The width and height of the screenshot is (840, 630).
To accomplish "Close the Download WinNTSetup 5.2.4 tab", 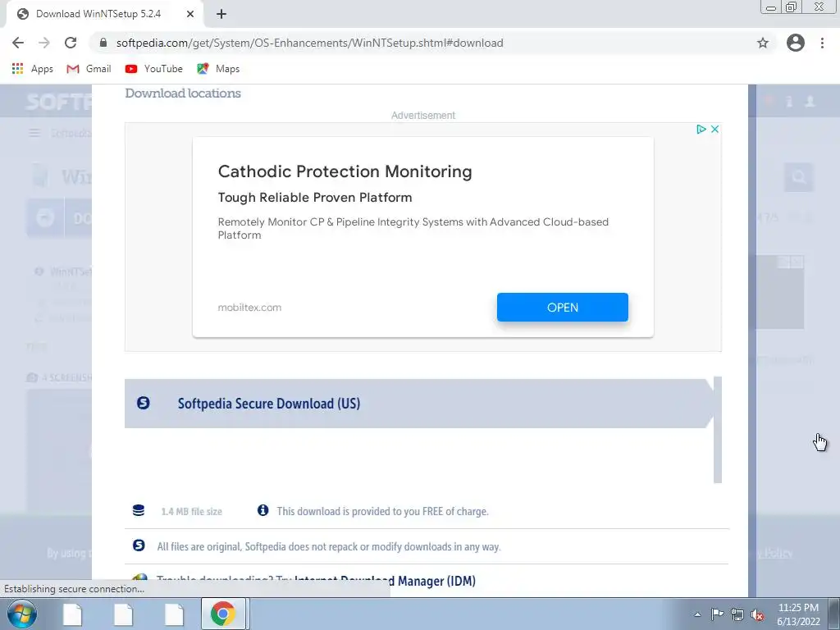I will tap(190, 14).
